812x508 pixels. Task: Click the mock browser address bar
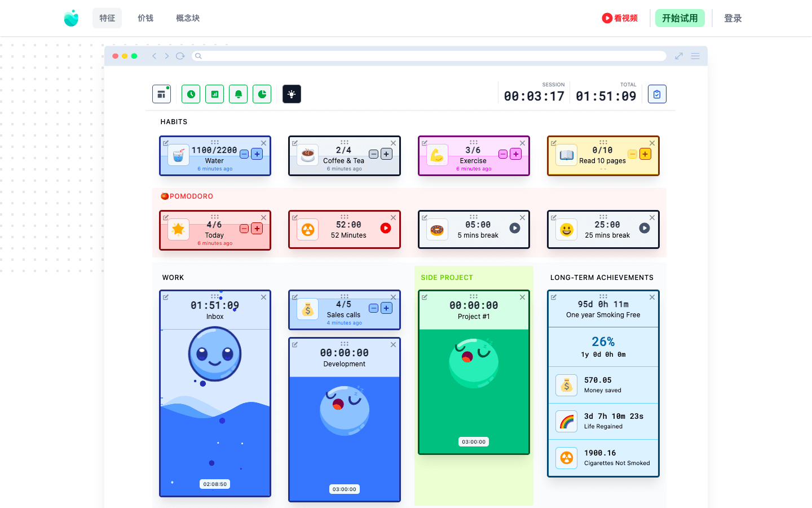tap(429, 56)
